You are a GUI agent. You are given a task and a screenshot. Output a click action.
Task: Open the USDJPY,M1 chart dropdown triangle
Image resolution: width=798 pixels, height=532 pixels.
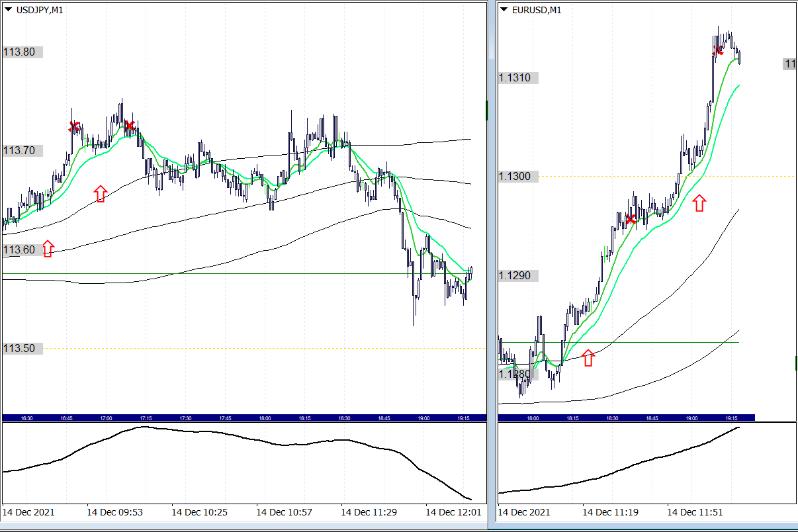[x=8, y=10]
